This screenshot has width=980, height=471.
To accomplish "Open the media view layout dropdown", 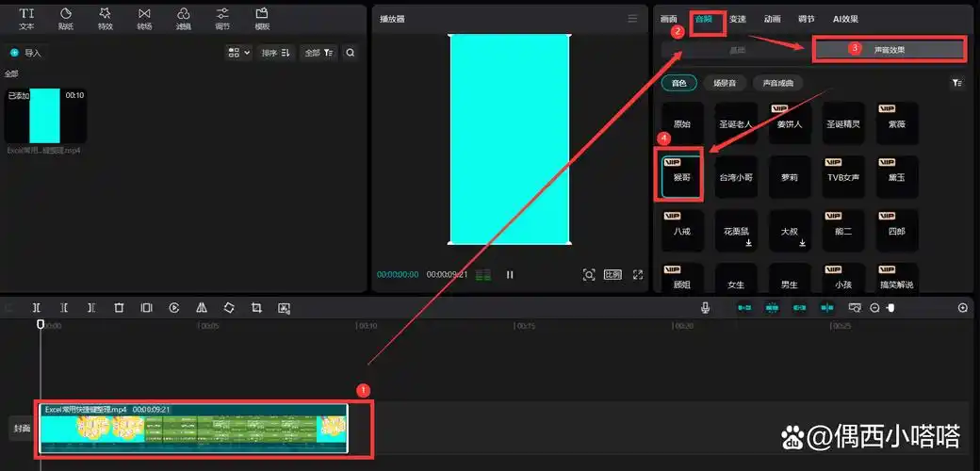I will point(238,53).
